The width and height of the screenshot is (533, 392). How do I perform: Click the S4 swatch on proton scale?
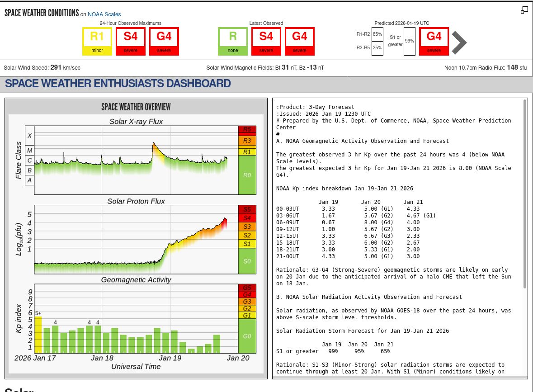click(x=247, y=218)
